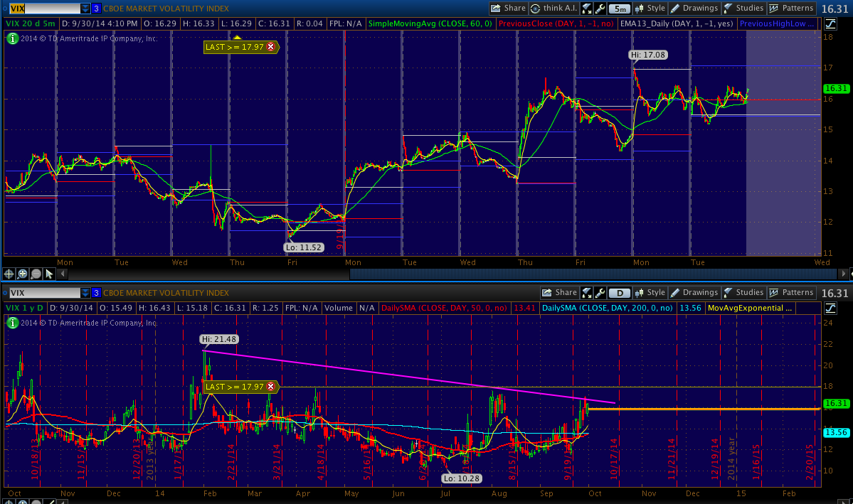The width and height of the screenshot is (853, 504).
Task: Click the wrench settings icon in top chart
Action: pos(600,9)
